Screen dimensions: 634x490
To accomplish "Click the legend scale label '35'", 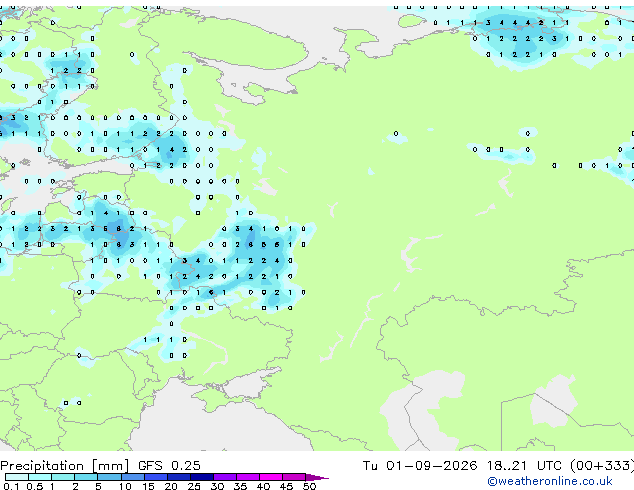I will [240, 486].
